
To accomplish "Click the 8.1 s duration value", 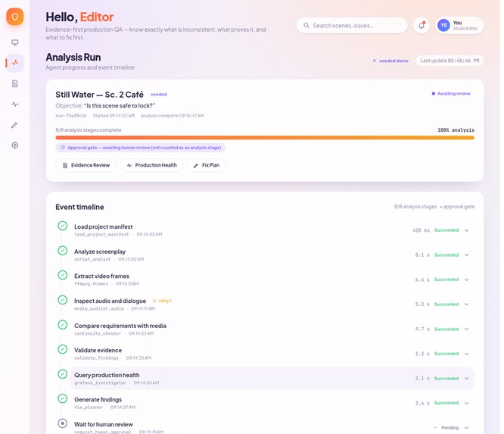I will 422,254.
